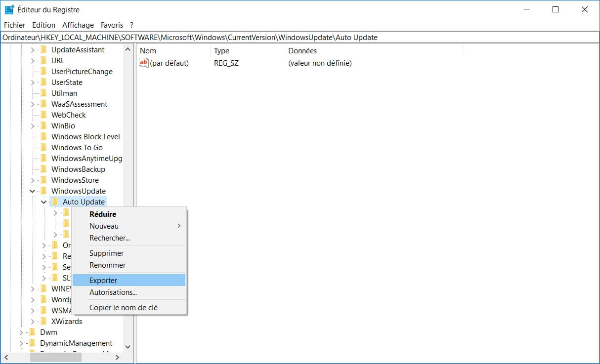This screenshot has width=600, height=364.
Task: Expand the WaaSAssessment key
Action: [x=33, y=104]
